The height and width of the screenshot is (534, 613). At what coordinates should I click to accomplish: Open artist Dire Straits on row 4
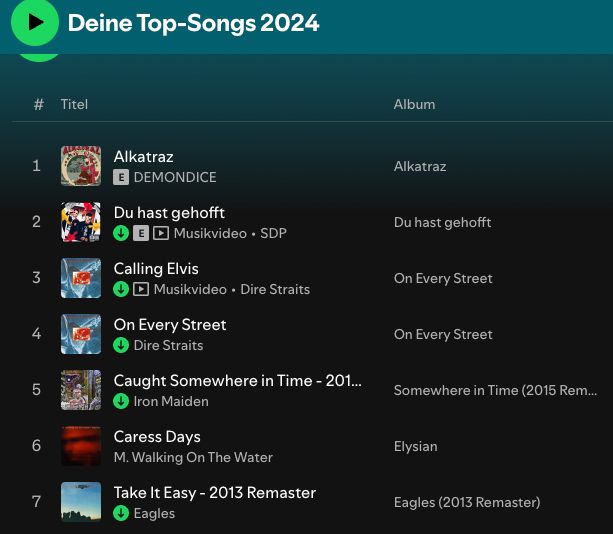pos(168,345)
